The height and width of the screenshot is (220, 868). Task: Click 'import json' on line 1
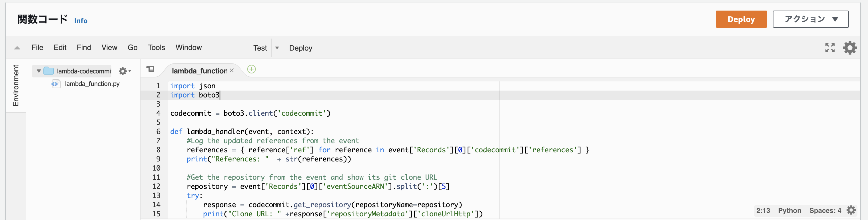[x=193, y=86]
